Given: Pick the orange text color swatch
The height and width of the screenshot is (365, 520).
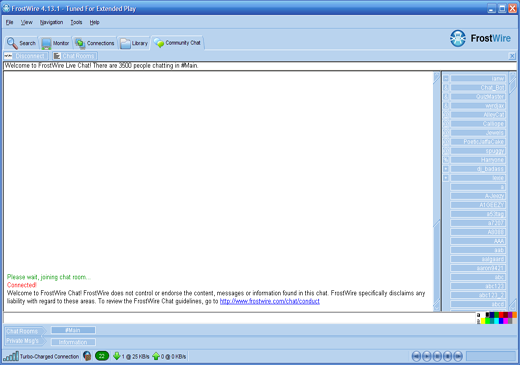Looking at the screenshot, I should (515, 315).
